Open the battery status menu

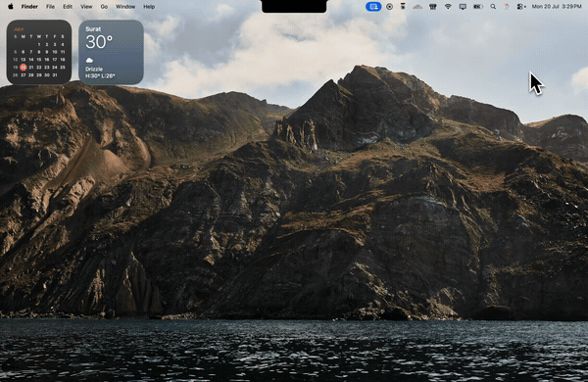(x=478, y=7)
